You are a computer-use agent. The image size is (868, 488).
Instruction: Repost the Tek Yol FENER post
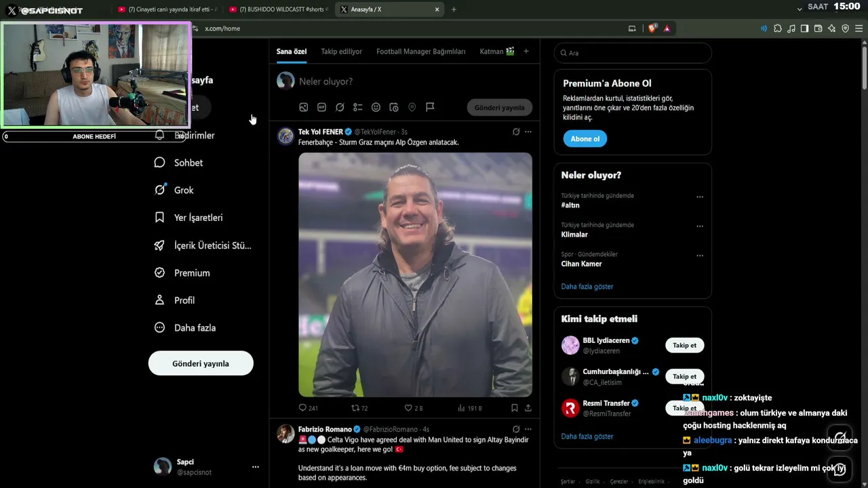[359, 408]
